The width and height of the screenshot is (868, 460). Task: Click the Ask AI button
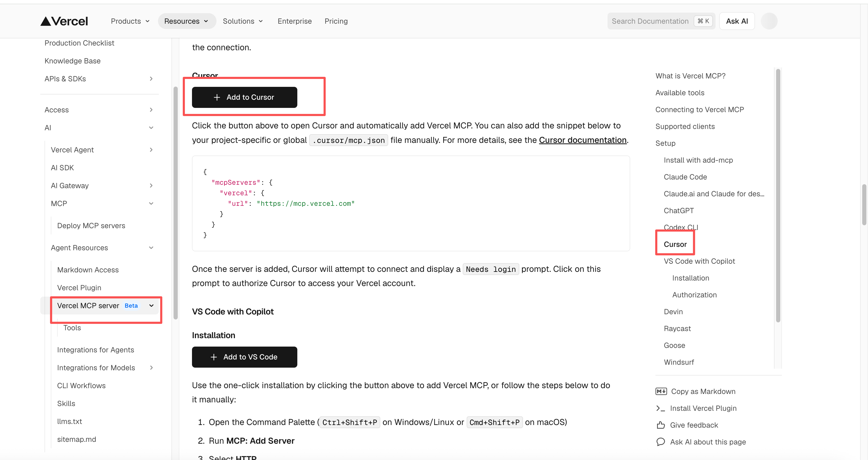(x=737, y=21)
